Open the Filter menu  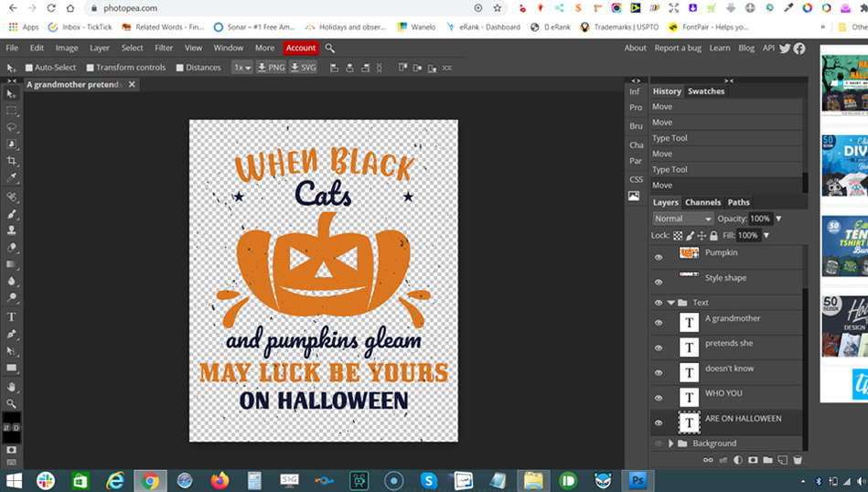(164, 48)
